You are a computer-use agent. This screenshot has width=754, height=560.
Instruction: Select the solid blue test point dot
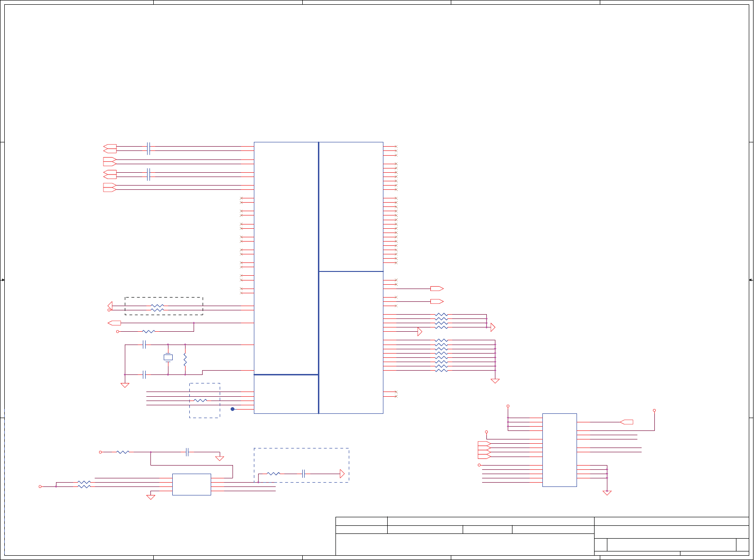click(x=233, y=409)
